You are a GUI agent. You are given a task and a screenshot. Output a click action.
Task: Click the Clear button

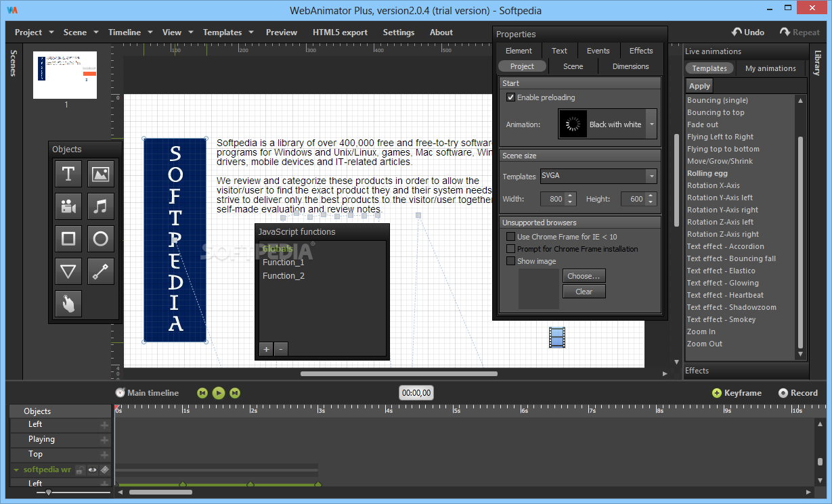[x=584, y=292]
